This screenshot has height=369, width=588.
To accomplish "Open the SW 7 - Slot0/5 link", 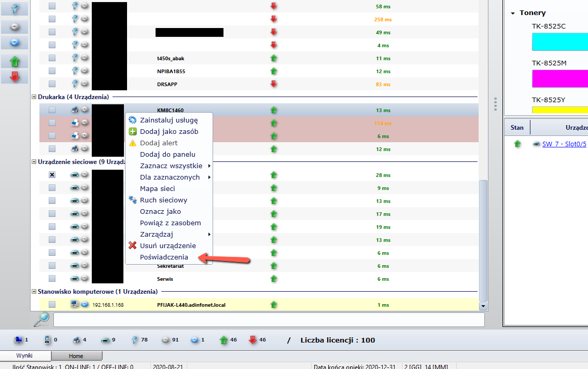I will point(565,144).
